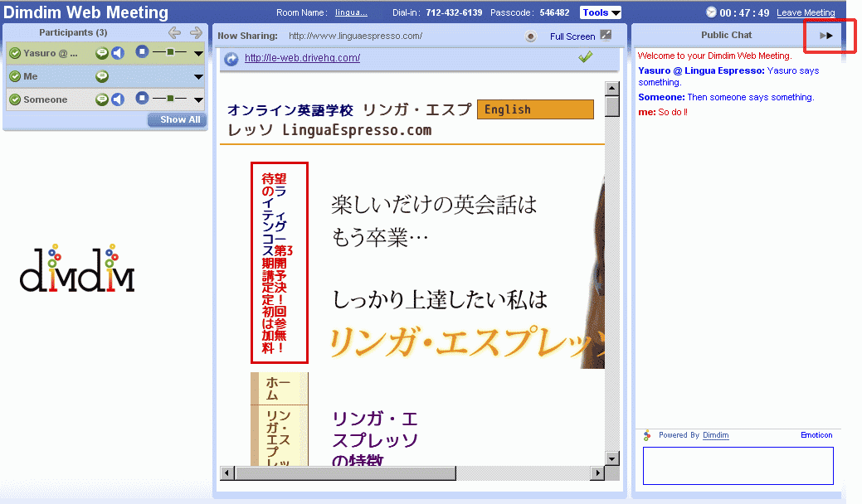The width and height of the screenshot is (862, 504).
Task: Click the record button next to Full Screen
Action: coord(530,36)
